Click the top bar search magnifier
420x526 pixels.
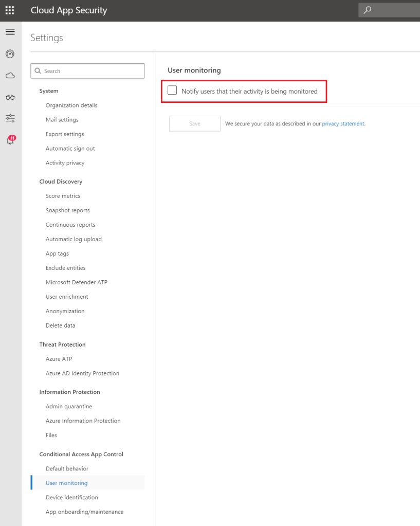tap(368, 10)
